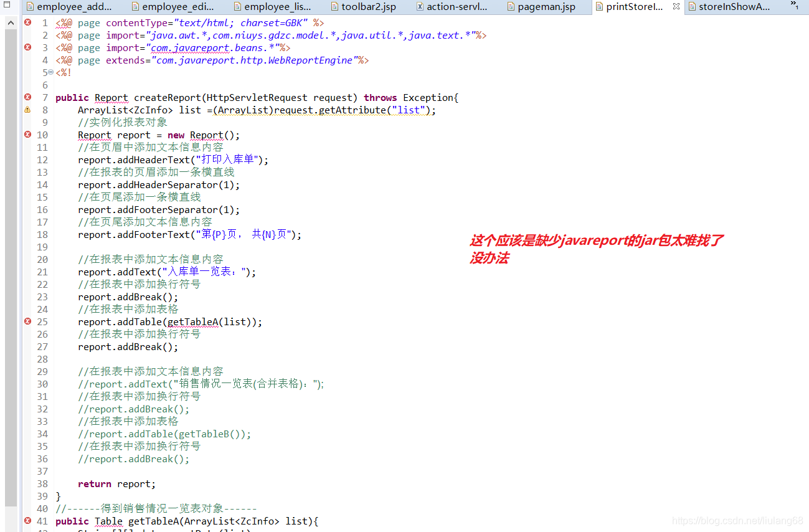Screen dimensions: 809x532
Task: Click 'report.addBreak();' on line 27
Action: (128, 347)
